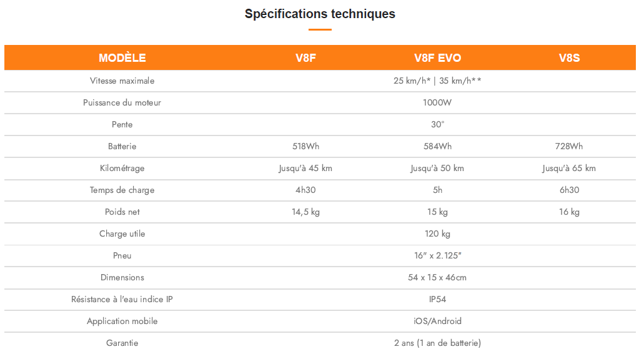Screen dimensions: 644x354
Task: Click the Jusqu'à 45 km cell
Action: (305, 169)
